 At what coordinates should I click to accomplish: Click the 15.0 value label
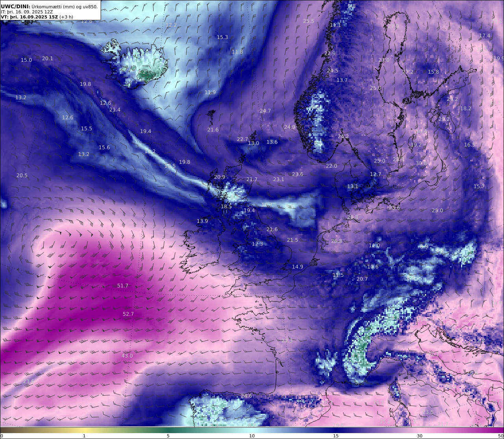(26, 60)
